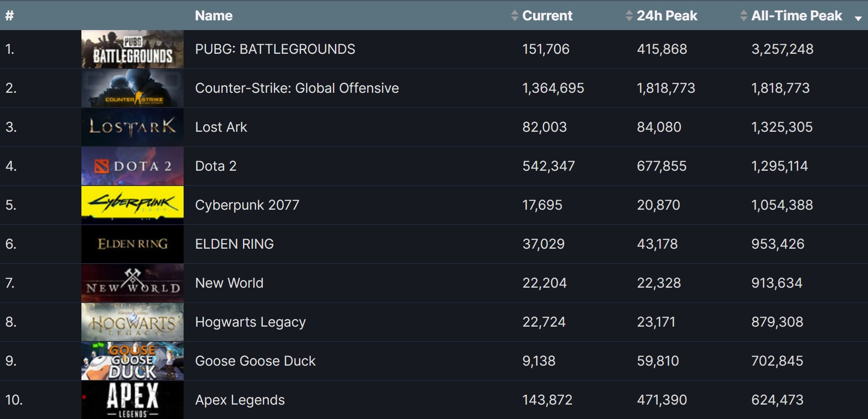Click the PUBG Battlegrounds game thumbnail
The width and height of the screenshot is (868, 419).
coord(132,49)
